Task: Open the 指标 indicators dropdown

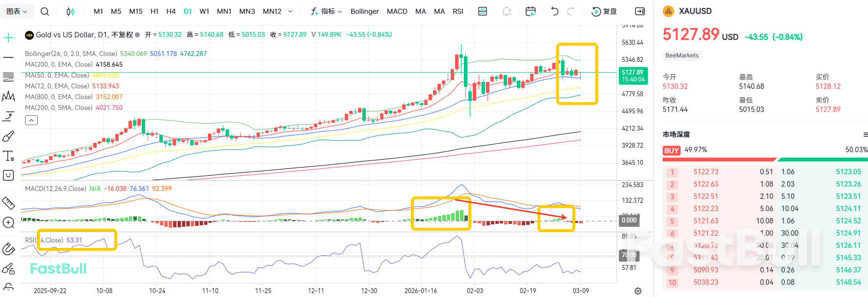Action: (326, 11)
